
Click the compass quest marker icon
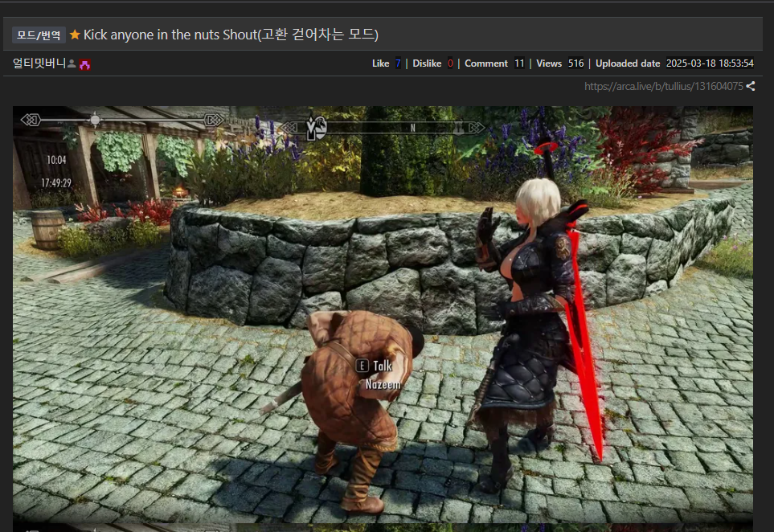[316, 127]
